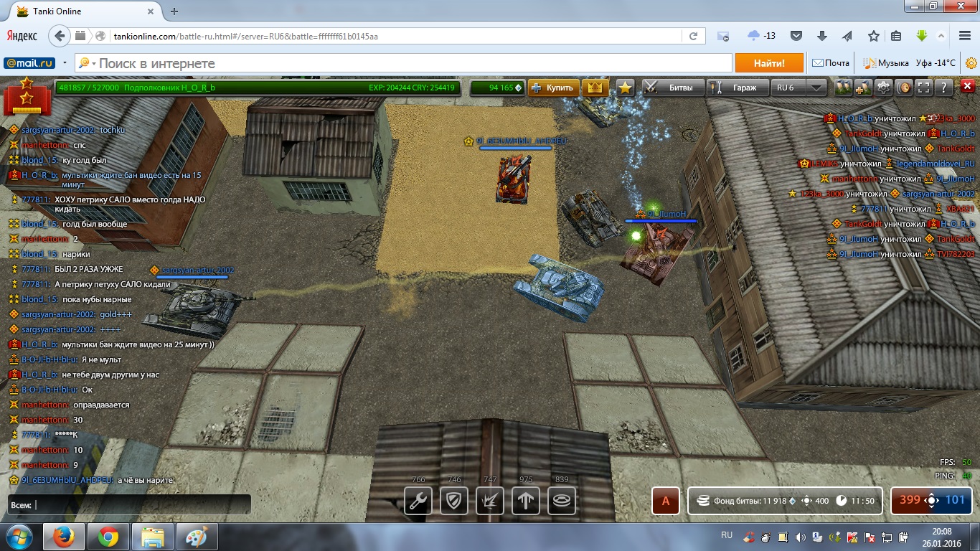Open the premium crown icon
The width and height of the screenshot is (980, 551).
(594, 88)
